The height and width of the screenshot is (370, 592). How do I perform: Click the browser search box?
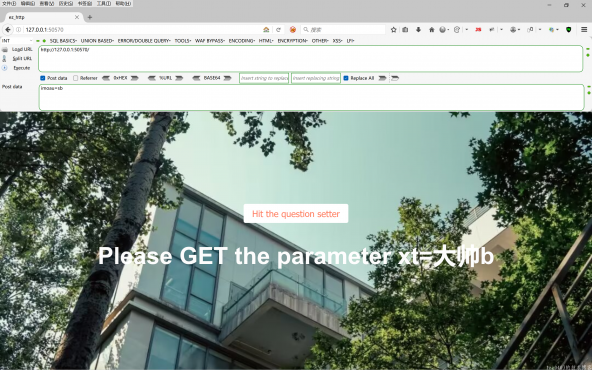343,29
